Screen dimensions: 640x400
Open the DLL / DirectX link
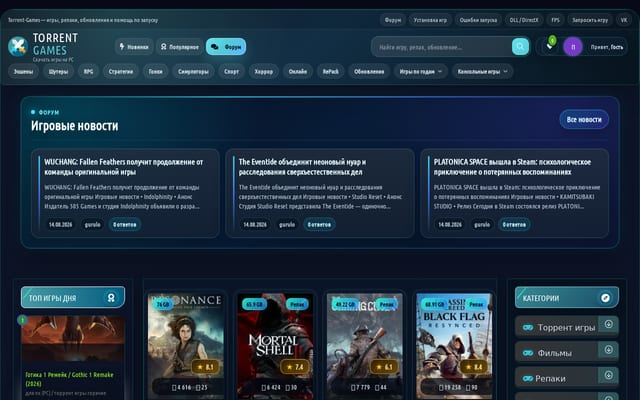click(x=524, y=20)
